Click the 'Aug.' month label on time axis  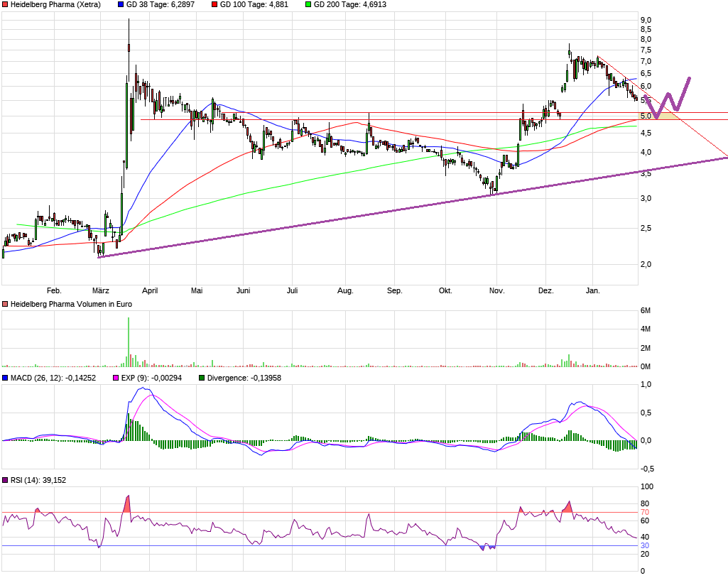click(x=345, y=290)
